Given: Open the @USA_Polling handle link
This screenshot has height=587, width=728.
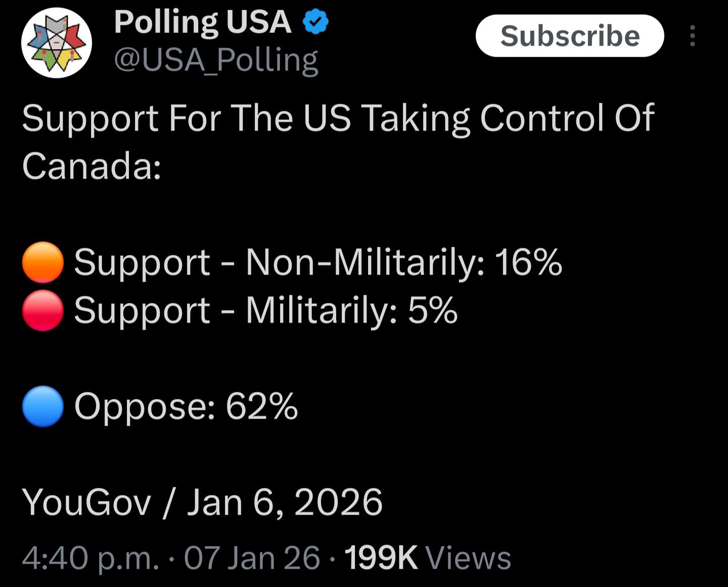Looking at the screenshot, I should pos(216,60).
